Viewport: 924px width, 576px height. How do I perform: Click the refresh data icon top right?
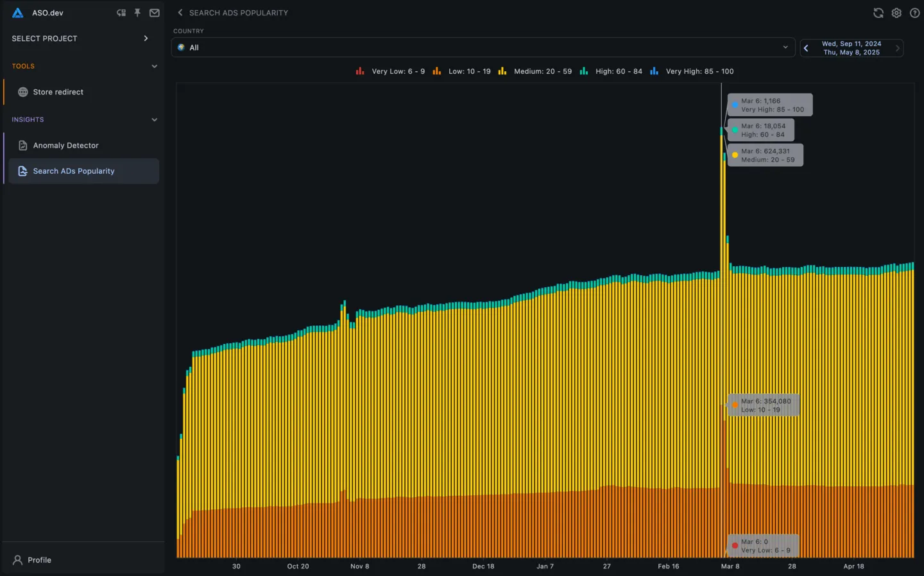[x=878, y=13]
